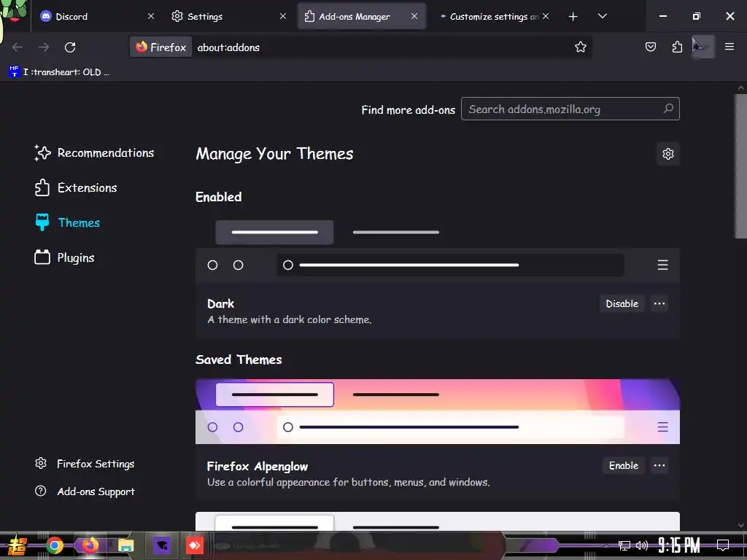Click the page vertical scrollbar thumb
The width and height of the screenshot is (747, 560).
pyautogui.click(x=740, y=167)
